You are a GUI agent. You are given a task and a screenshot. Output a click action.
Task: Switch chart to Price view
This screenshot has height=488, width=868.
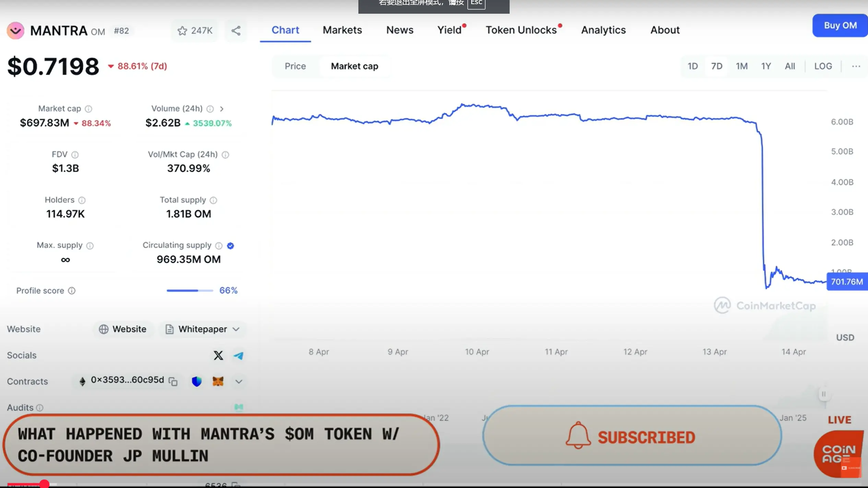click(x=295, y=66)
